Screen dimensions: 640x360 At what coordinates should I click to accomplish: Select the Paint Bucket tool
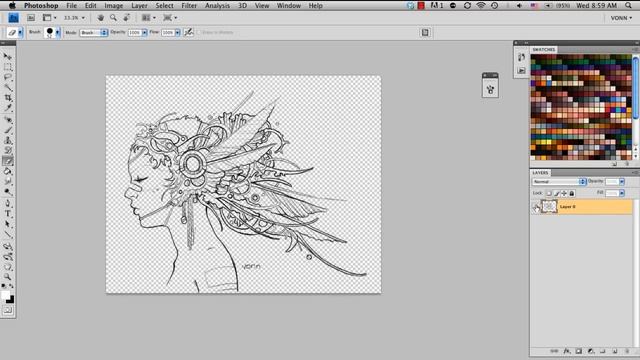pyautogui.click(x=7, y=171)
